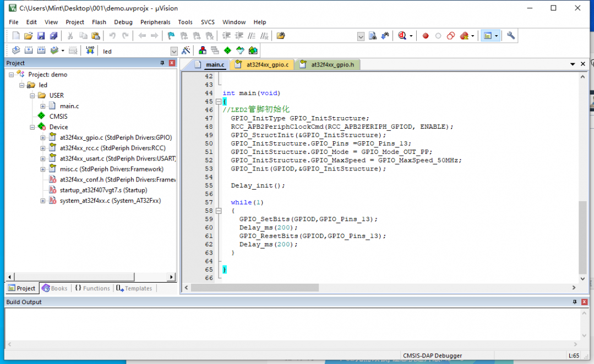Open a file using the Open folder icon
Image resolution: width=594 pixels, height=364 pixels.
coord(29,36)
